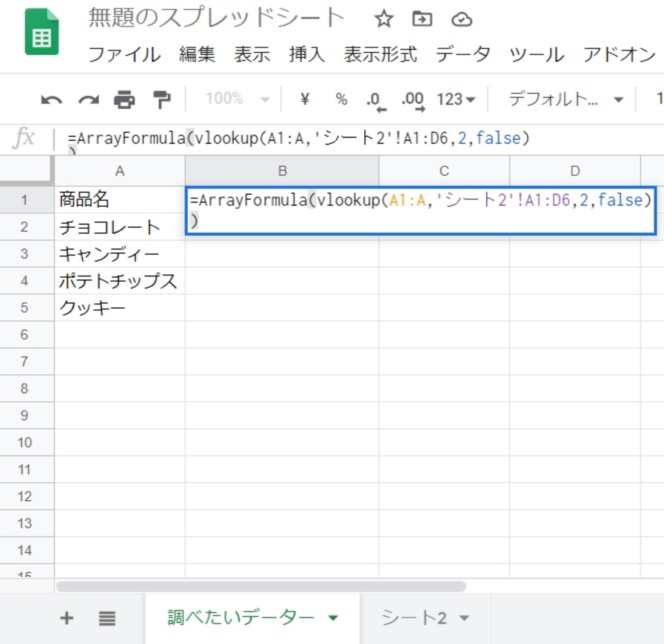664x644 pixels.
Task: Open the 編集 menu
Action: [197, 54]
